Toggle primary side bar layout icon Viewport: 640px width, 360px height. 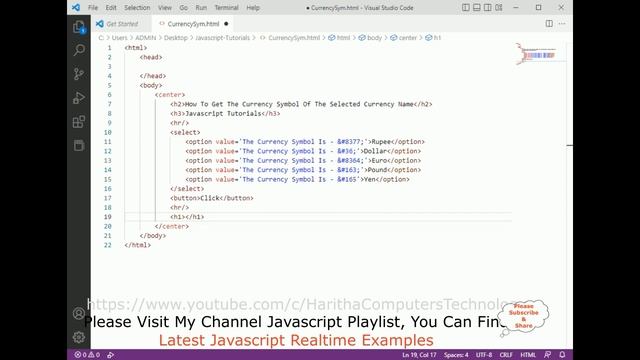point(465,7)
